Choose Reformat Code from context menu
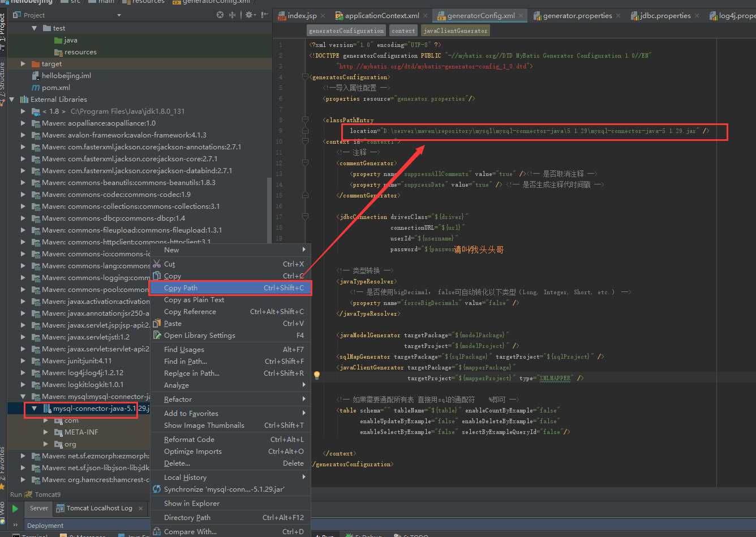756x537 pixels. (x=230, y=439)
